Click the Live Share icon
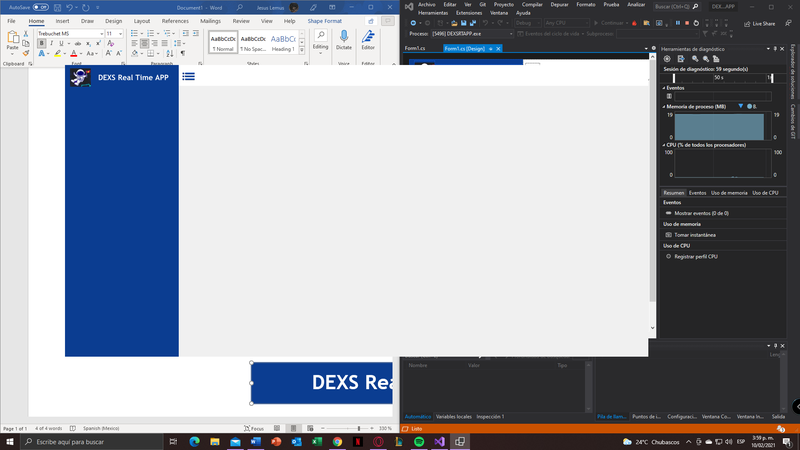 coord(760,23)
